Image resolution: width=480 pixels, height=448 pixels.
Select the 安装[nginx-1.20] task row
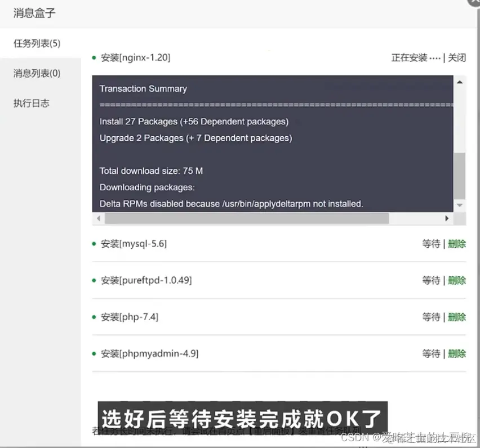coord(279,58)
